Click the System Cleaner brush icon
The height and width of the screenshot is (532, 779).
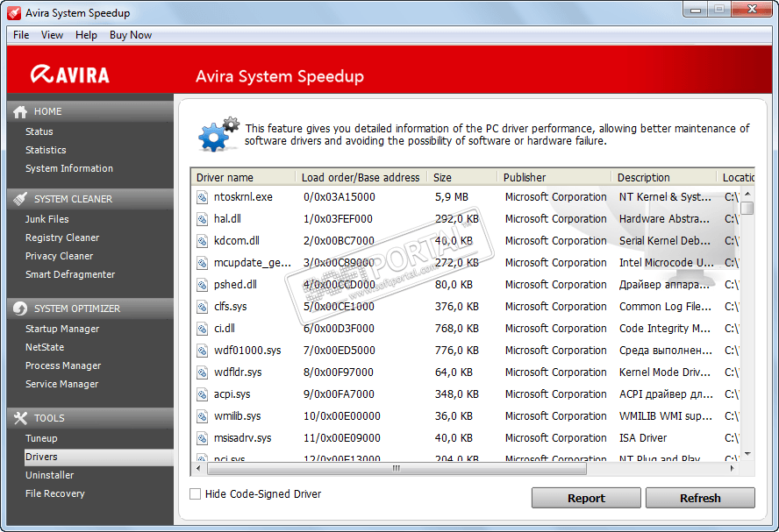click(x=20, y=199)
